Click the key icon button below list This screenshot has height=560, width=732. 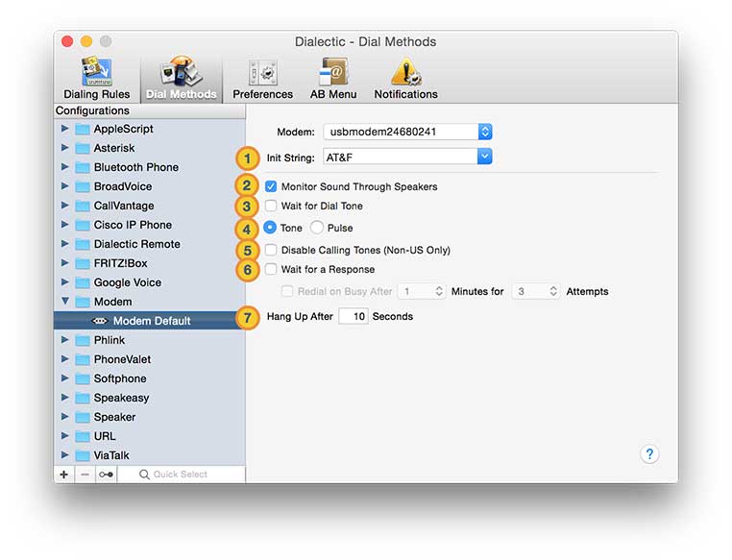106,475
